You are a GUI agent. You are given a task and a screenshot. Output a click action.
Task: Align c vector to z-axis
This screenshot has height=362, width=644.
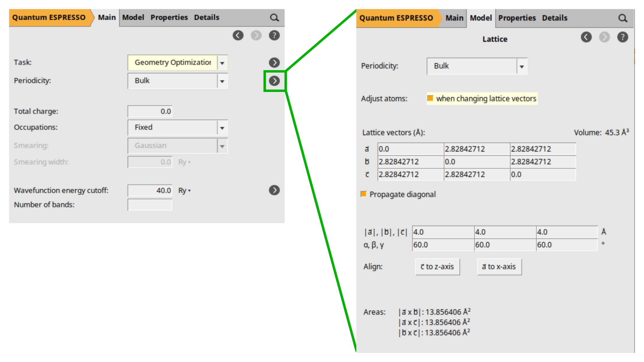point(437,267)
